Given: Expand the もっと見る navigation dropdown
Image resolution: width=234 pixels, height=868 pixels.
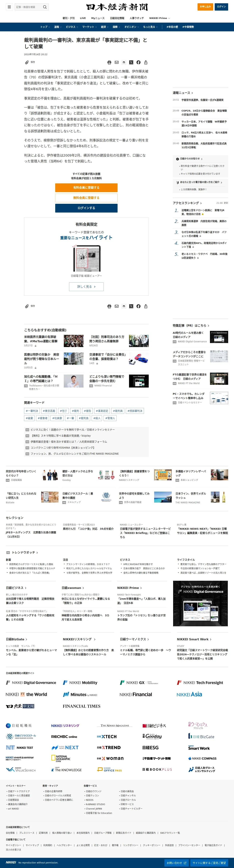Looking at the screenshot, I should pos(150,27).
